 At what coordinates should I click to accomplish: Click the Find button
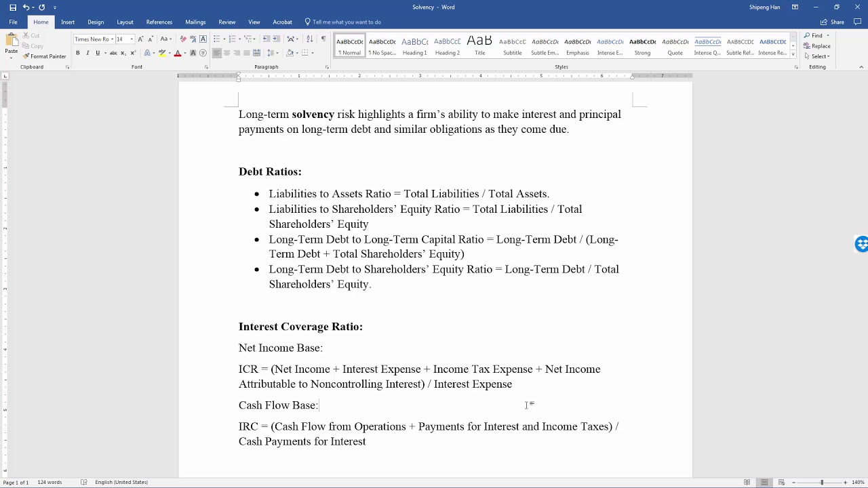coord(814,35)
